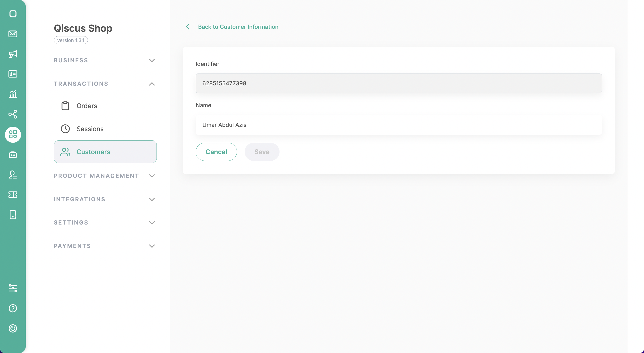Image resolution: width=644 pixels, height=353 pixels.
Task: Expand the Product Management section
Action: coord(152,176)
